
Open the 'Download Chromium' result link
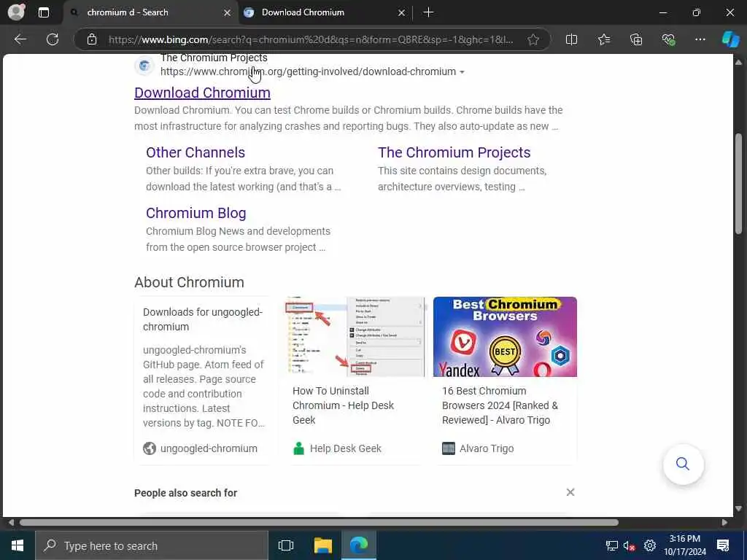coord(202,93)
